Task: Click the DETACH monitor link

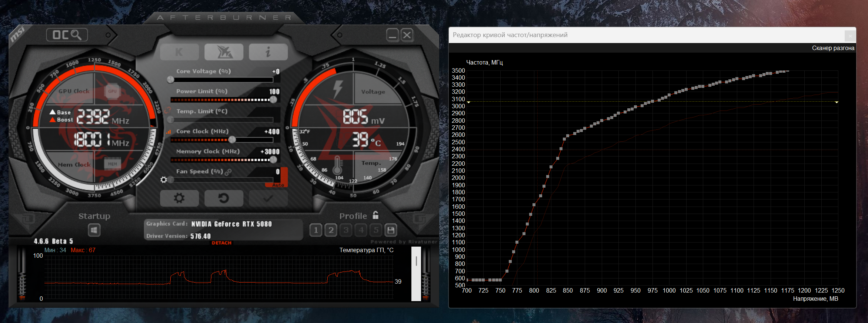Action: tap(221, 243)
